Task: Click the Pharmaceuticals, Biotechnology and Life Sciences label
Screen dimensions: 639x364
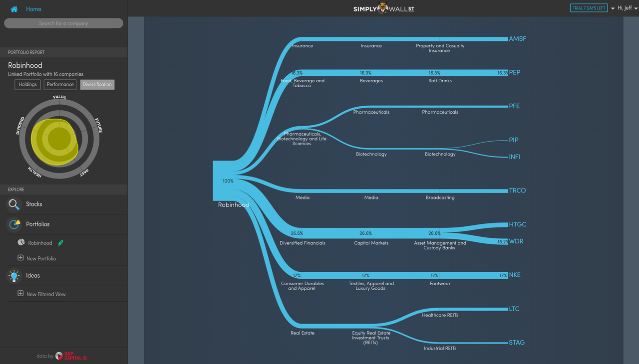Action: [303, 139]
